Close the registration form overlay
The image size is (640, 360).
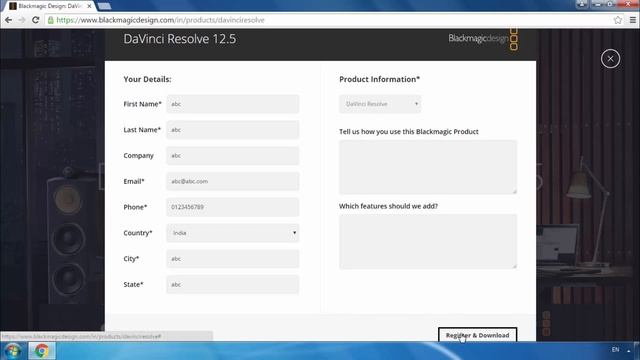[610, 59]
